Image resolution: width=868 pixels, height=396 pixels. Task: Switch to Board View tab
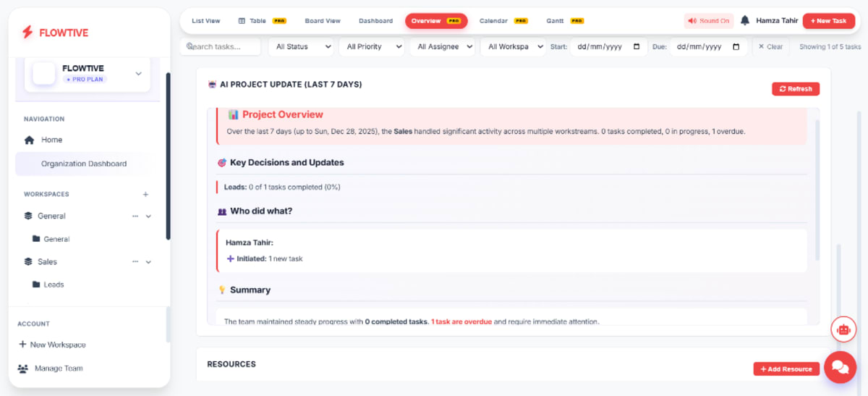pyautogui.click(x=323, y=21)
